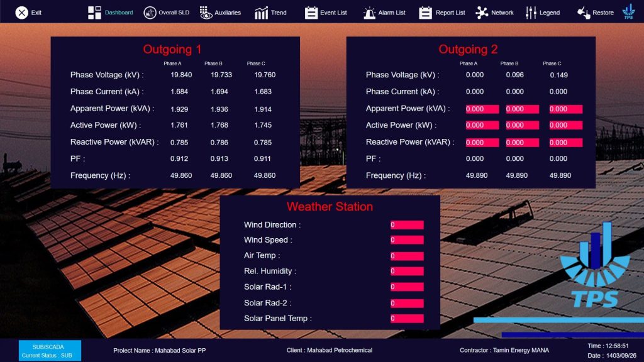Click the Exit label

36,13
